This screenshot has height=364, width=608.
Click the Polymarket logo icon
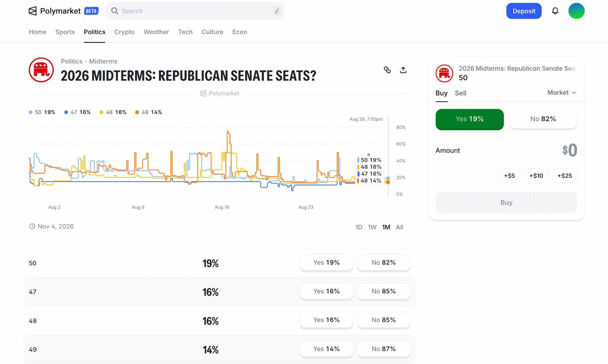pyautogui.click(x=33, y=11)
